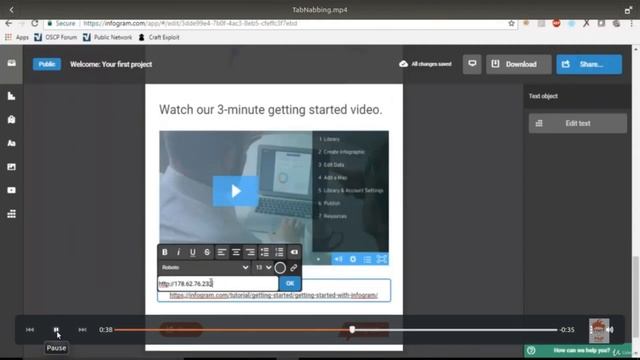Open the font size 13 dropdown
Screen dimensions: 640x360
click(x=263, y=267)
